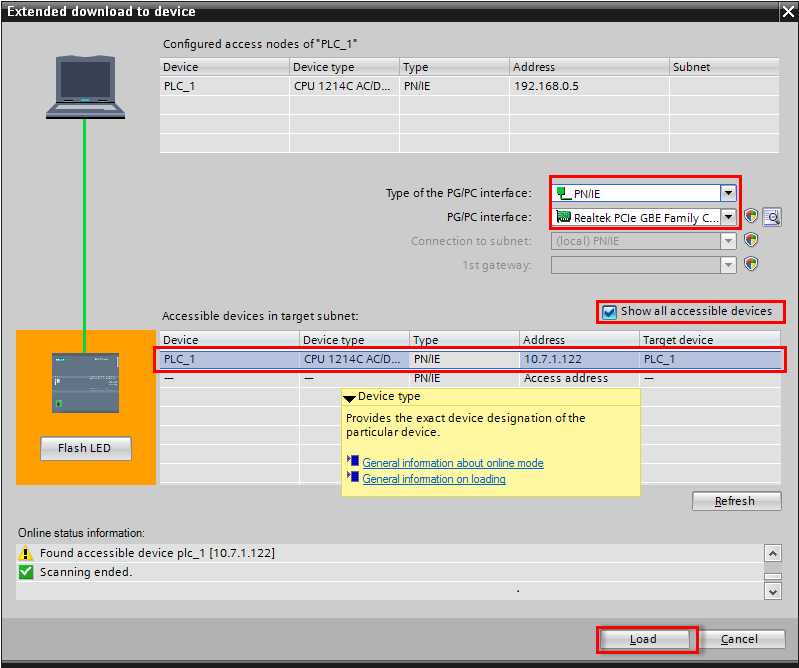Click the green checkmark beside Scanning ended
This screenshot has height=668, width=799.
tap(27, 572)
